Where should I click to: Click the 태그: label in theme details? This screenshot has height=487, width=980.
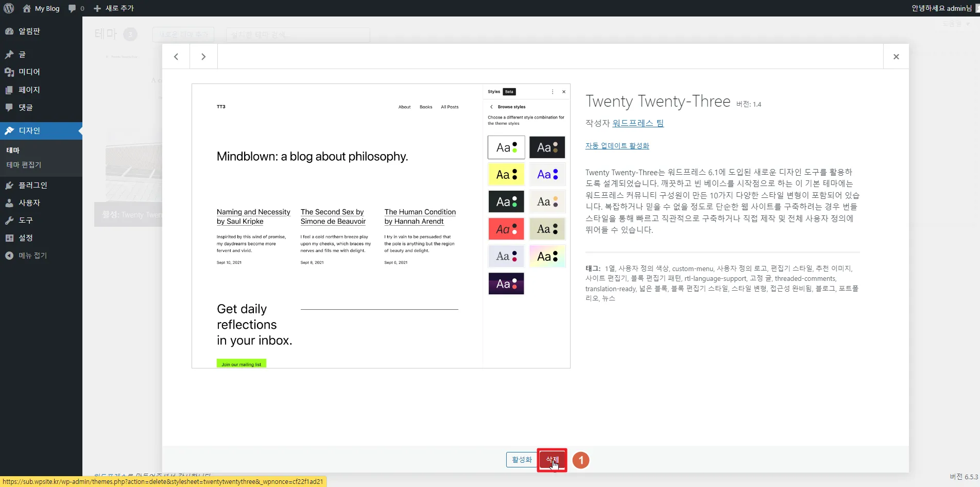click(x=593, y=268)
